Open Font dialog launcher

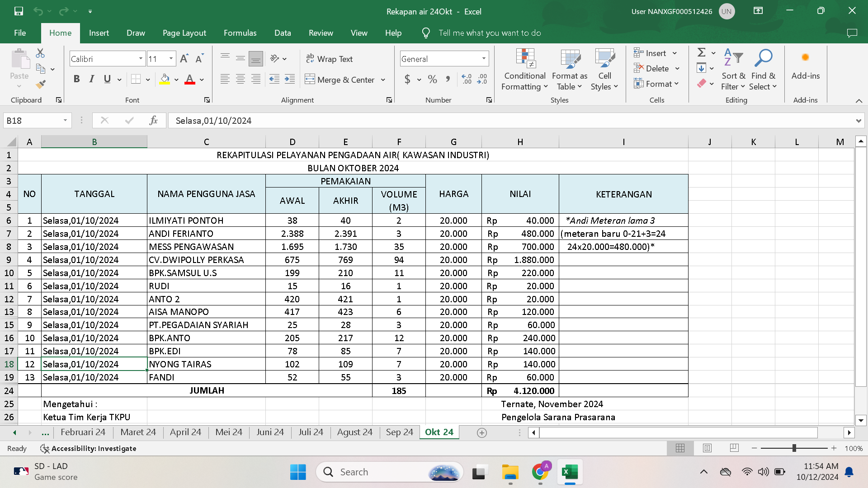pos(207,100)
